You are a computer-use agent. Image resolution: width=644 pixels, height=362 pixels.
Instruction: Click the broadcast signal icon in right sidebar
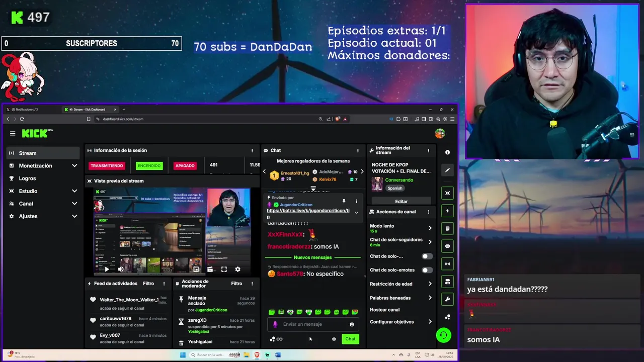[447, 264]
